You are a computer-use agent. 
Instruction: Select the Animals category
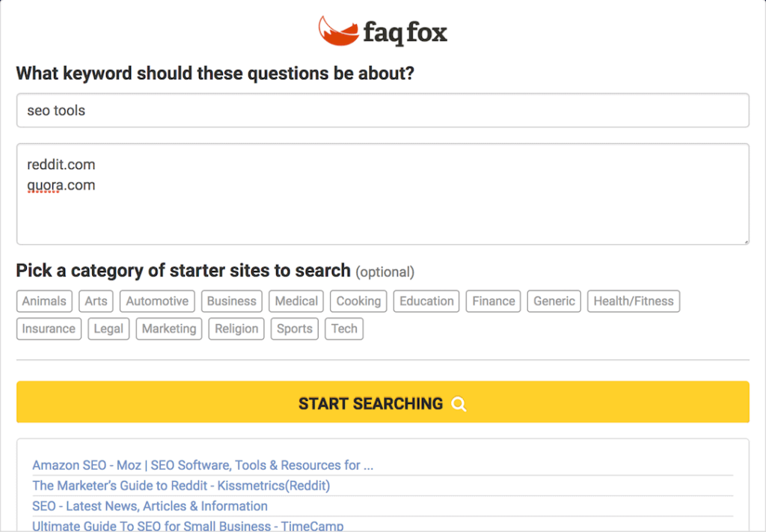44,301
